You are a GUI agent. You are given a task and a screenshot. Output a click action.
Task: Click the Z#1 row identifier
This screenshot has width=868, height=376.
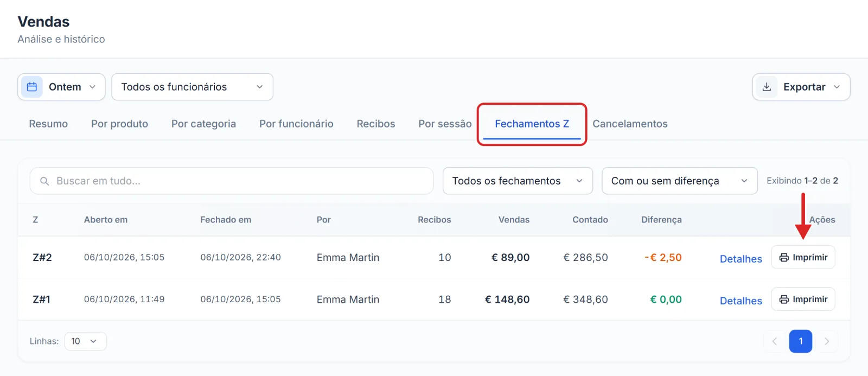coord(41,299)
